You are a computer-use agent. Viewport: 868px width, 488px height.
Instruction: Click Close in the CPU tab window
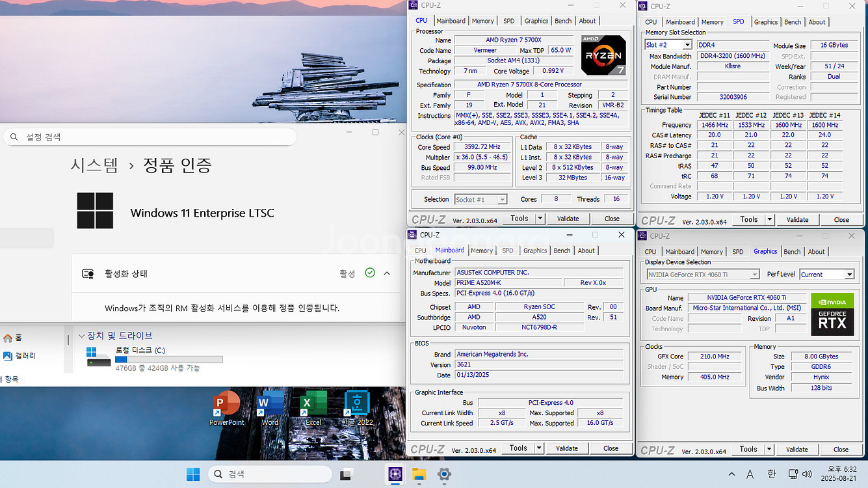612,219
